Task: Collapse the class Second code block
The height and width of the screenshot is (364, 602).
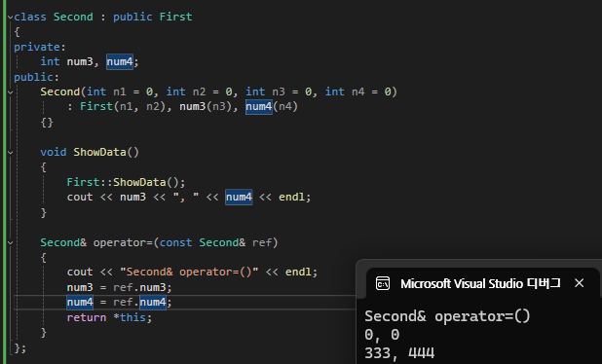Action: [11, 18]
